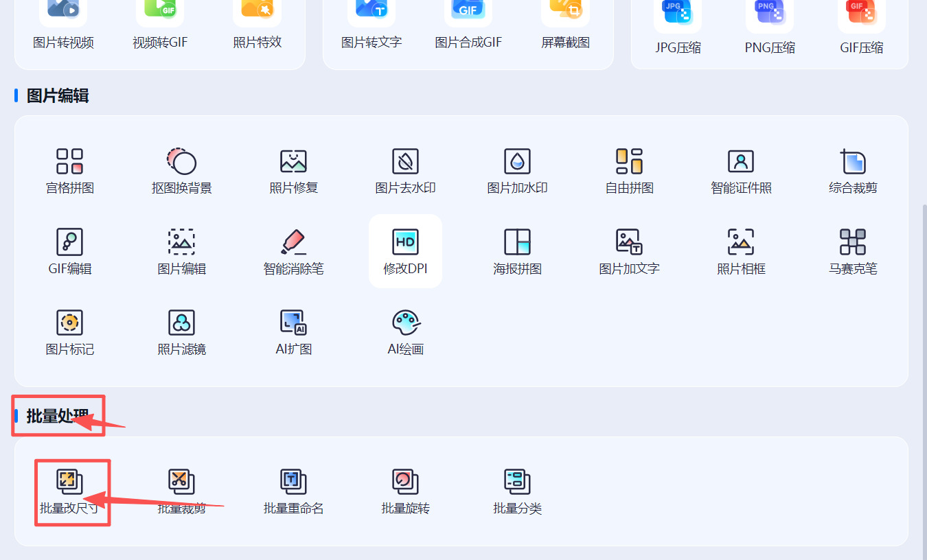Open the 自由拼图 free collage tool
Image resolution: width=927 pixels, height=560 pixels.
[x=629, y=172]
